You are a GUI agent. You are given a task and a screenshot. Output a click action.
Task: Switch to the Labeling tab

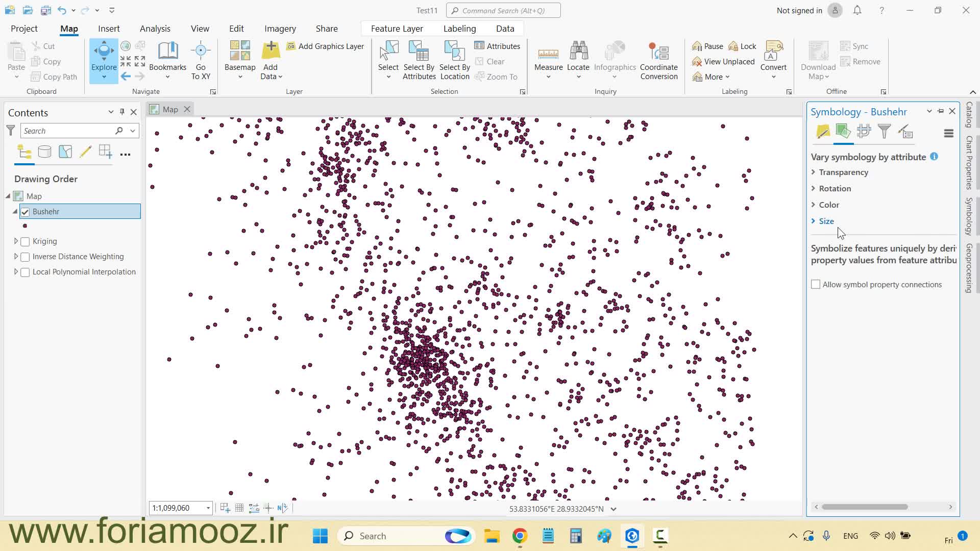459,29
